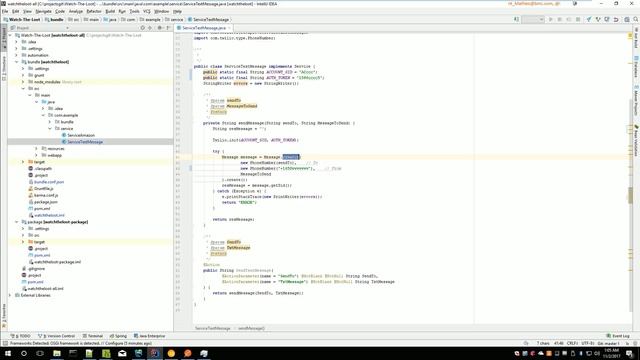This screenshot has width=640, height=360.
Task: Click the Project side tool window tab
Action: pyautogui.click(x=4, y=37)
